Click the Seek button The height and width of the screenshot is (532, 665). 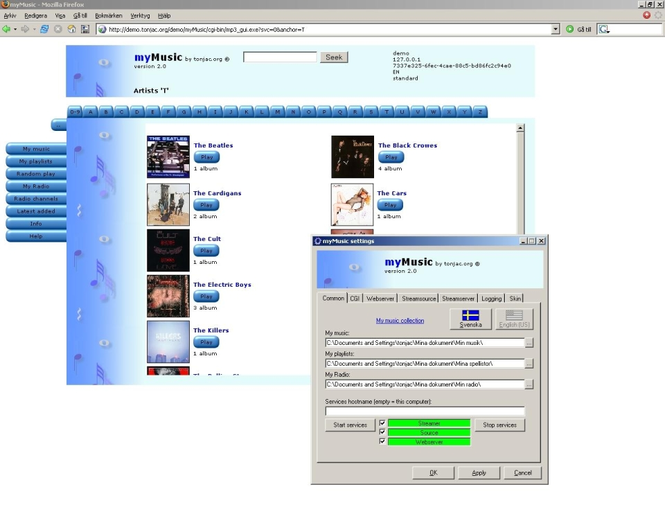tap(334, 57)
